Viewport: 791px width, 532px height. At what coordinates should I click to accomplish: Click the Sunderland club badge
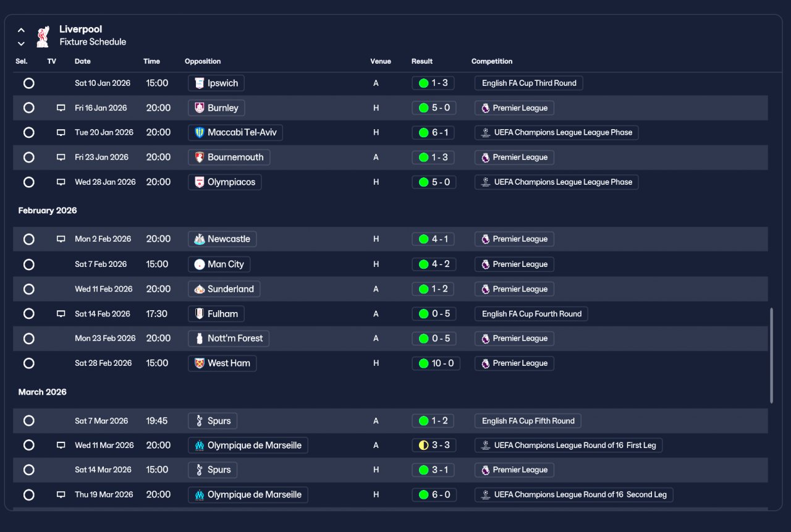pos(199,289)
